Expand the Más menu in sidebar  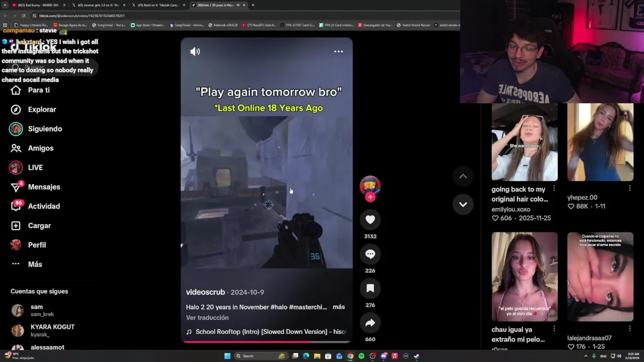[x=26, y=264]
